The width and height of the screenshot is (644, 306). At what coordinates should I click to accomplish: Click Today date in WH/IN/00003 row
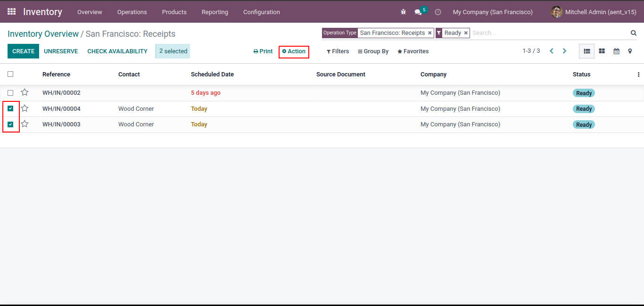(199, 124)
